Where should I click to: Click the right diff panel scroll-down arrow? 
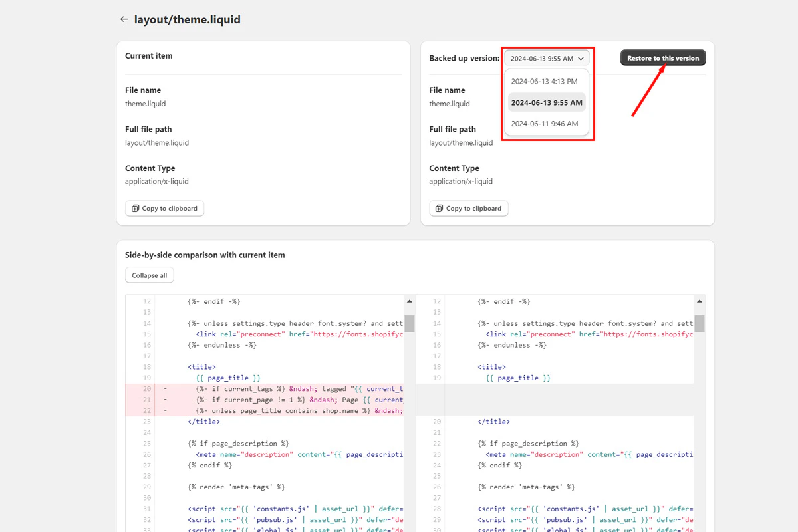(698, 527)
